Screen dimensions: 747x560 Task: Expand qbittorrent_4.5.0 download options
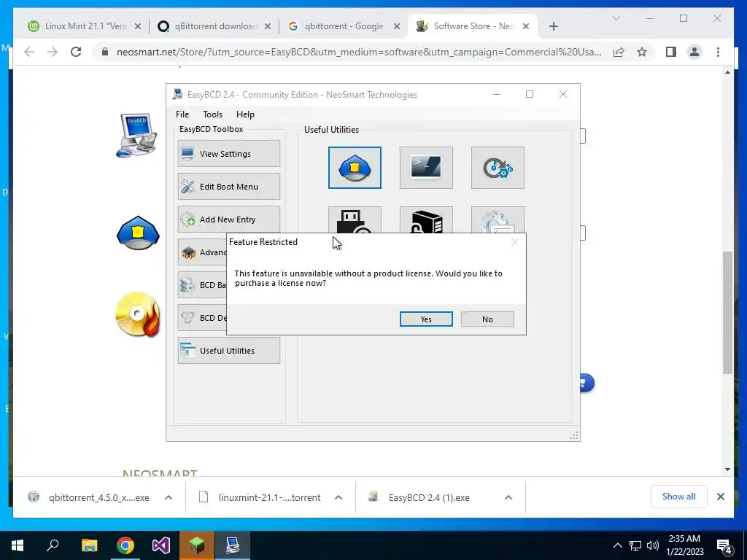(x=169, y=497)
